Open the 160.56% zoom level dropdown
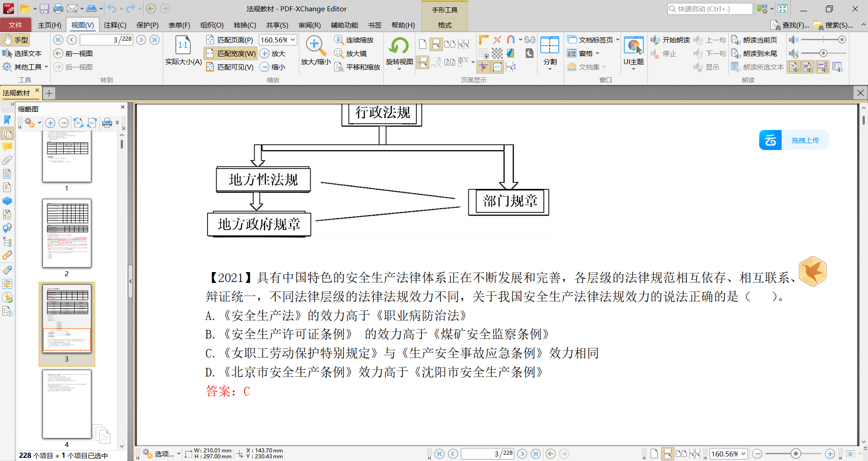This screenshot has height=461, width=868. pyautogui.click(x=294, y=40)
